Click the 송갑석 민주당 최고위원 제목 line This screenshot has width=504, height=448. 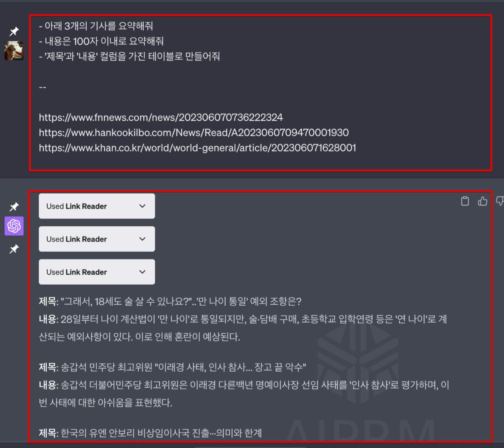172,367
